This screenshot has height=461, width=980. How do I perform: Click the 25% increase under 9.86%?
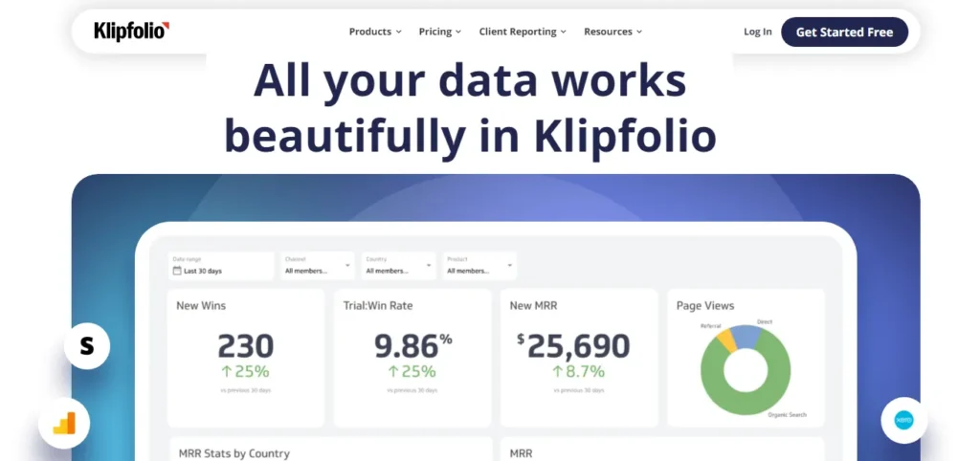412,372
